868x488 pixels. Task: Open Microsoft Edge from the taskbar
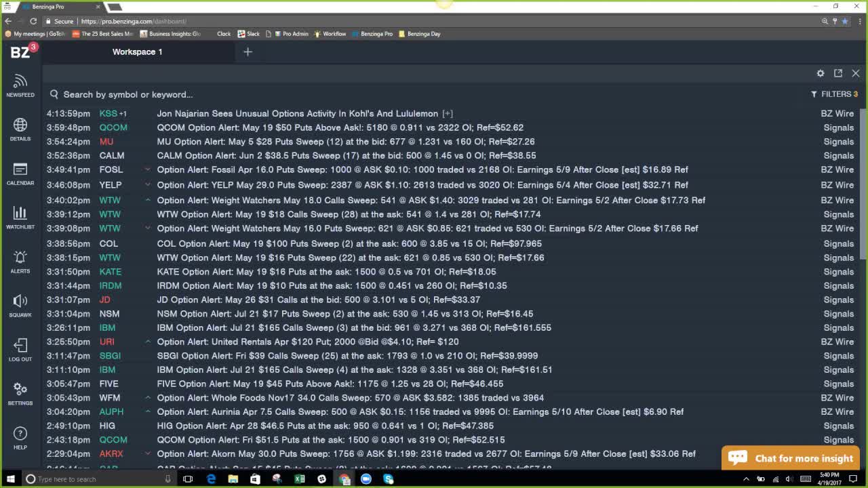coord(211,479)
